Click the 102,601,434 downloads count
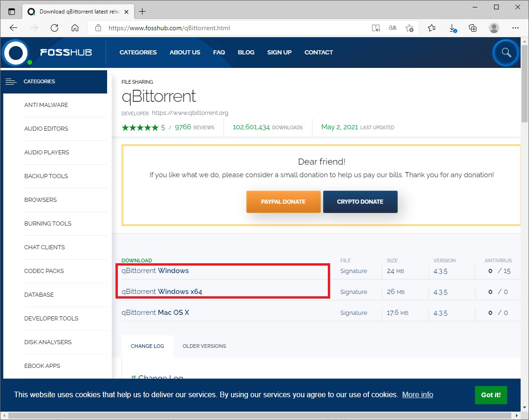This screenshot has width=529, height=420. coord(251,127)
